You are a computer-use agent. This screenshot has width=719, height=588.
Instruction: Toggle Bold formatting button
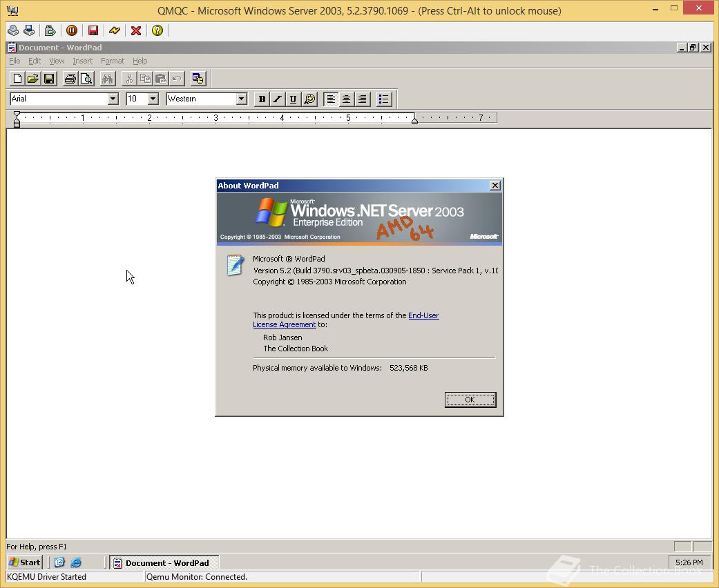[x=262, y=99]
